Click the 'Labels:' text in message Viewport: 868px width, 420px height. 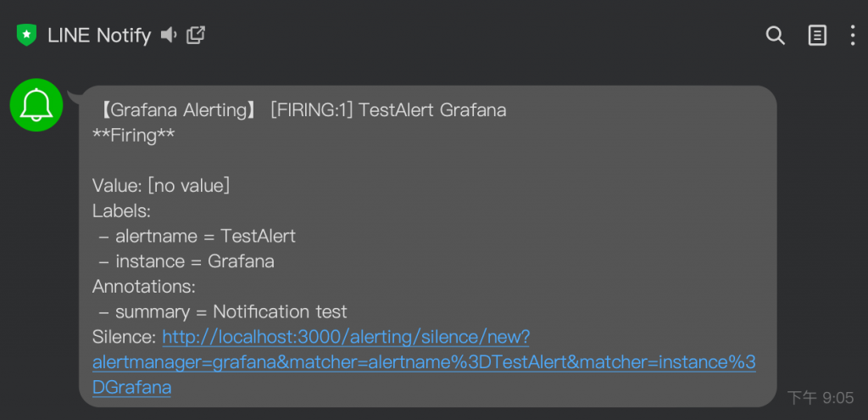pyautogui.click(x=121, y=211)
